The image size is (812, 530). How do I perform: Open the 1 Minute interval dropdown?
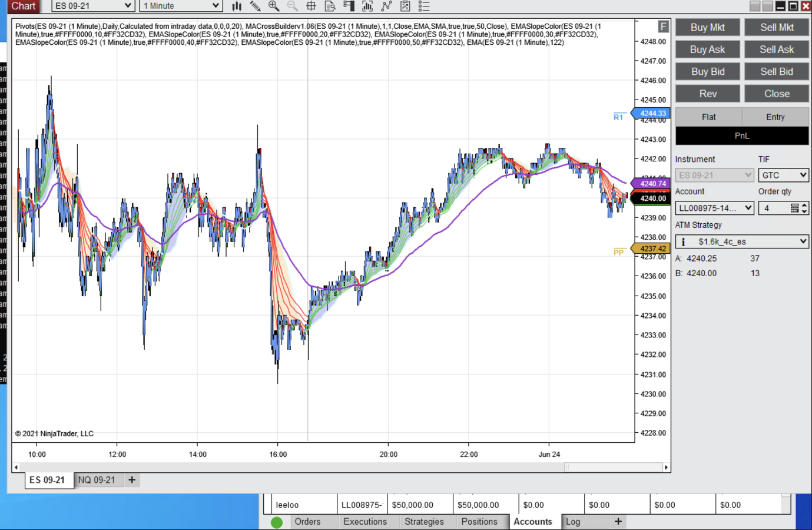(x=181, y=6)
